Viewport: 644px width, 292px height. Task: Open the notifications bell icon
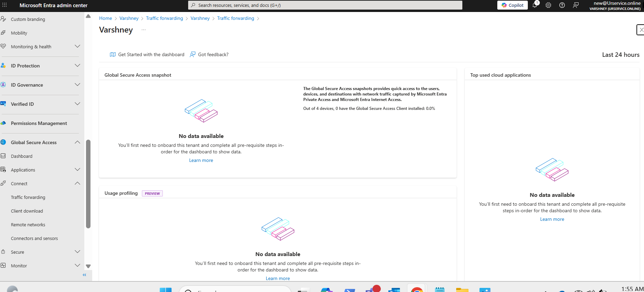(x=535, y=5)
